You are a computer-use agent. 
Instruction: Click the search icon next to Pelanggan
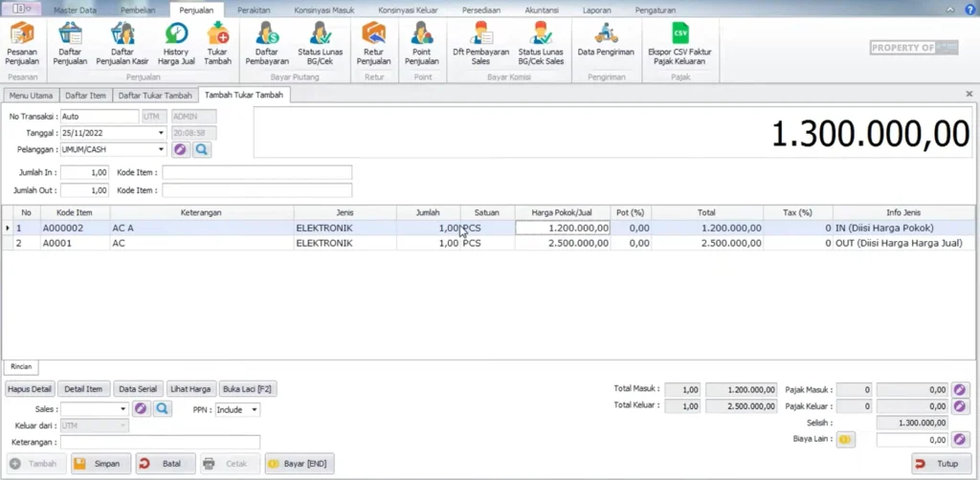click(x=202, y=149)
